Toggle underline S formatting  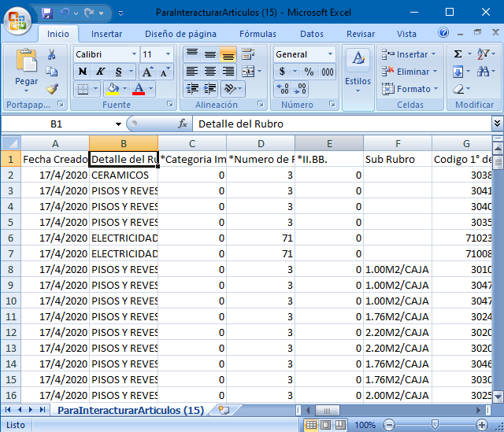119,72
